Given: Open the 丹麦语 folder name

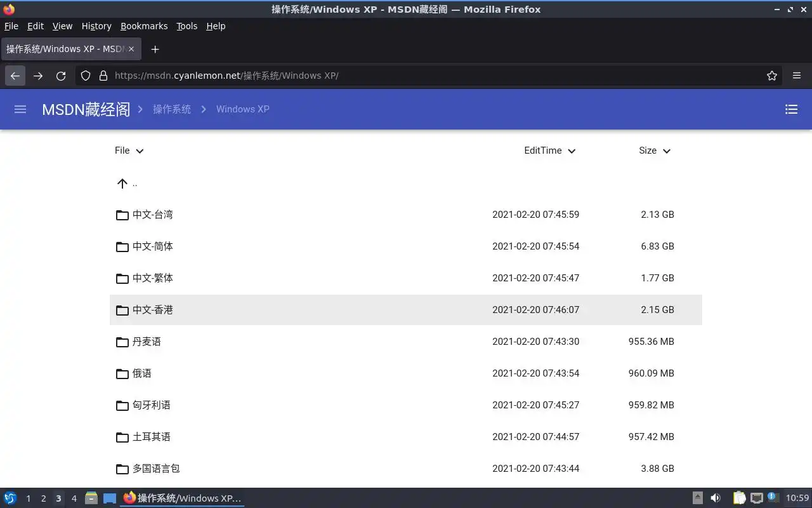Looking at the screenshot, I should [147, 342].
